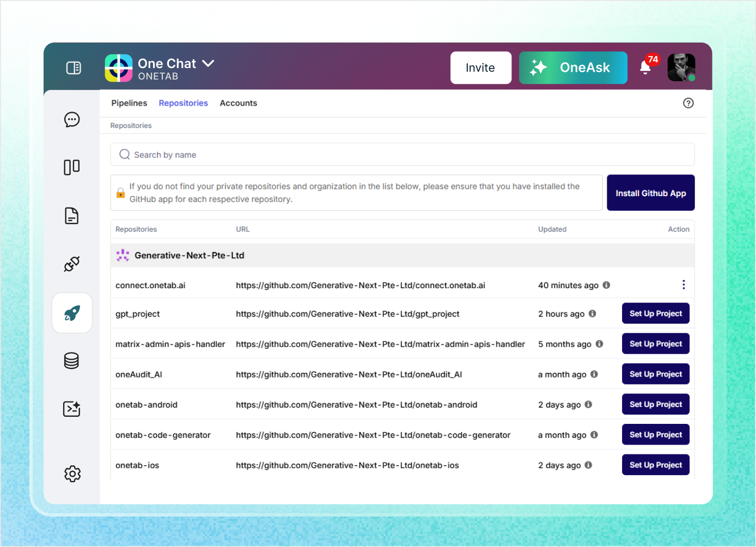756x547 pixels.
Task: Open the onetab-ios GitHub URL
Action: [347, 465]
